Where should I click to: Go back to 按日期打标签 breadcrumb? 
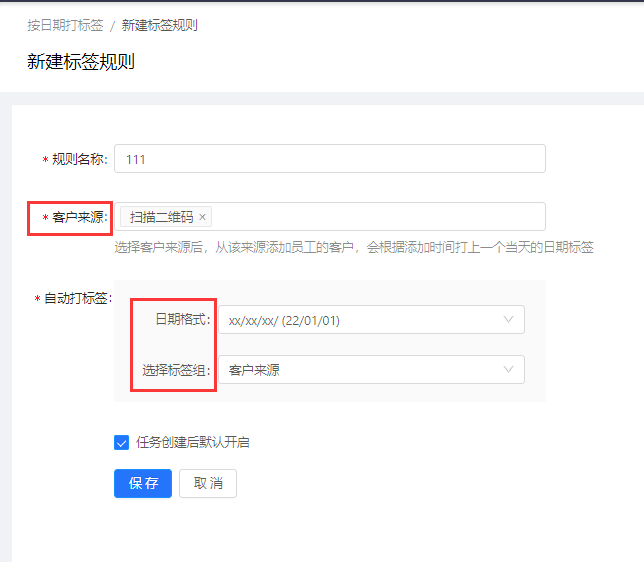coord(65,25)
